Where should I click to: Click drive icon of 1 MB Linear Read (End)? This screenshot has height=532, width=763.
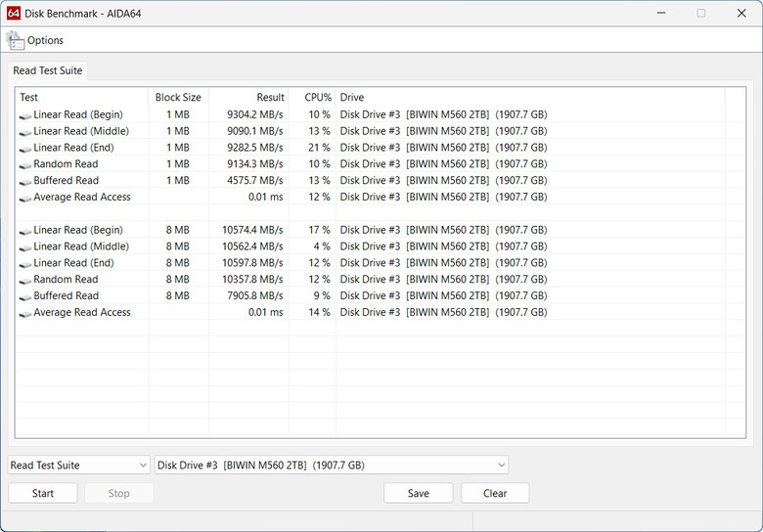click(25, 150)
